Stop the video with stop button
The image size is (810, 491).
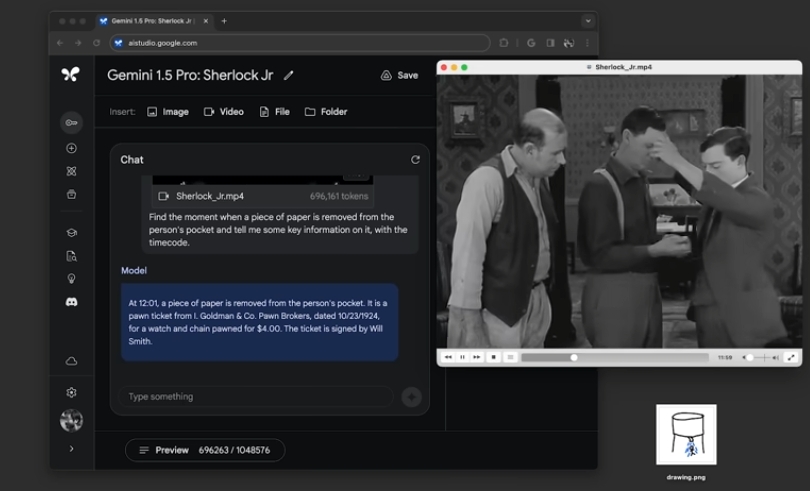click(494, 357)
